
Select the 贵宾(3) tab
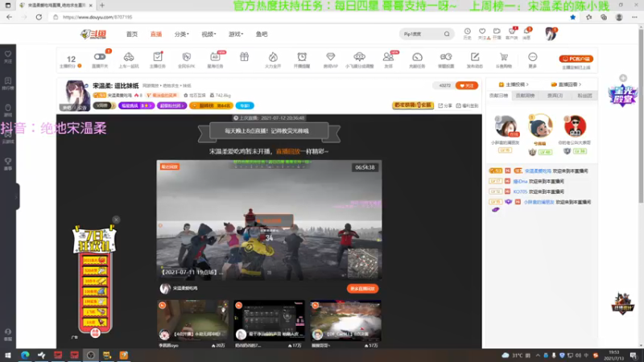(555, 96)
